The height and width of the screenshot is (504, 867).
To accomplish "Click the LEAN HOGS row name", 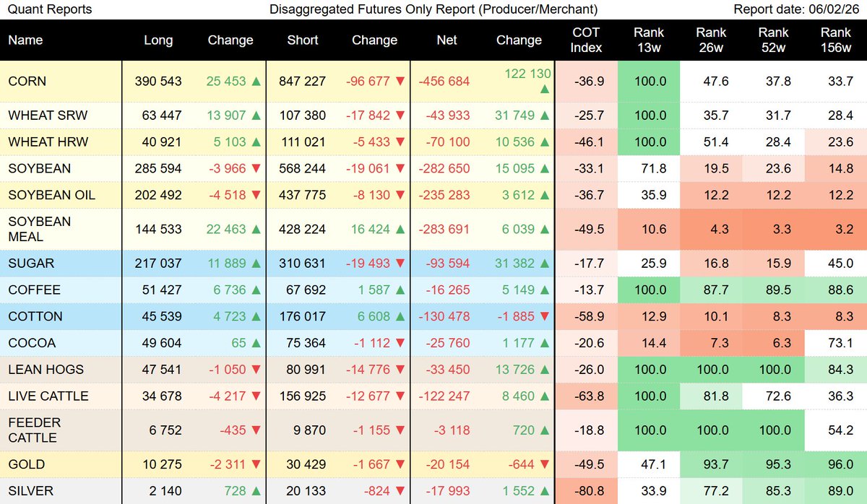I will pos(46,370).
